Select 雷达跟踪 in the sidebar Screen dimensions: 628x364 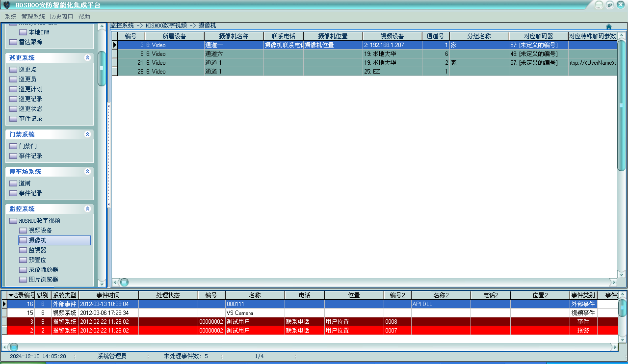(x=30, y=42)
